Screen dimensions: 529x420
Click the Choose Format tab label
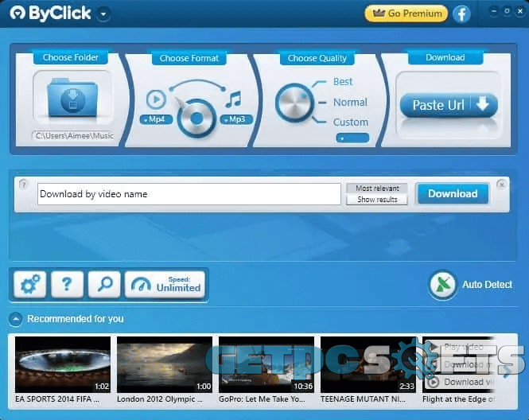[189, 58]
